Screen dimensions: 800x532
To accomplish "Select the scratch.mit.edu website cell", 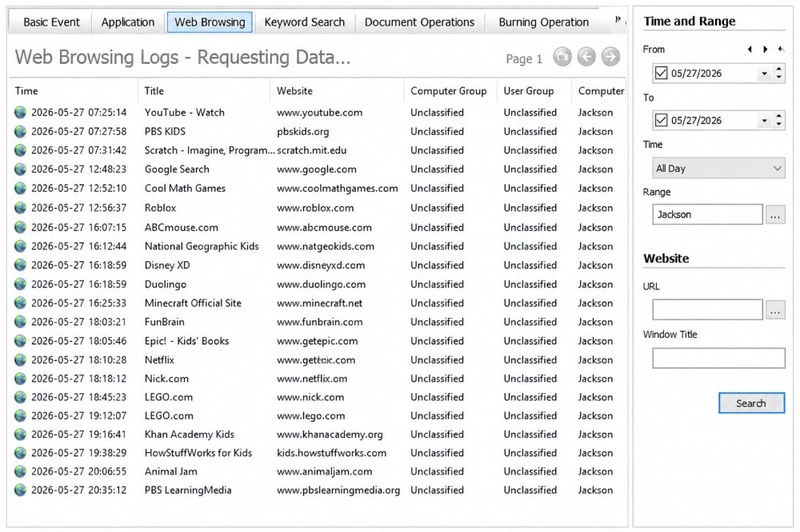I will pos(312,150).
